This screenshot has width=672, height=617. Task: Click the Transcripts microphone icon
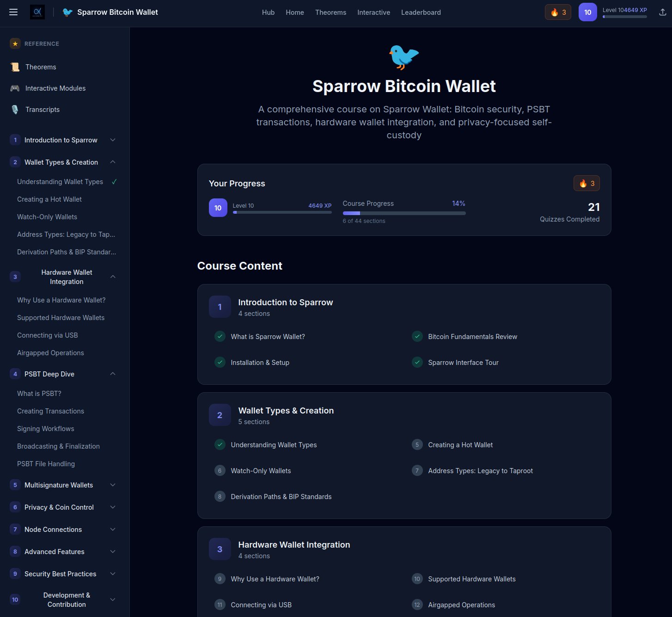15,110
